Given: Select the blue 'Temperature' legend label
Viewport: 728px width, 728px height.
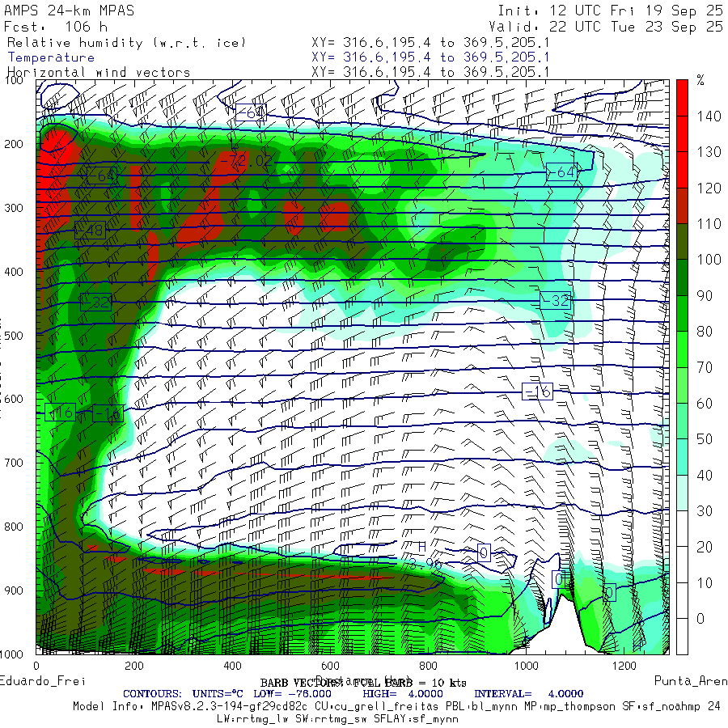Looking at the screenshot, I should [x=51, y=57].
